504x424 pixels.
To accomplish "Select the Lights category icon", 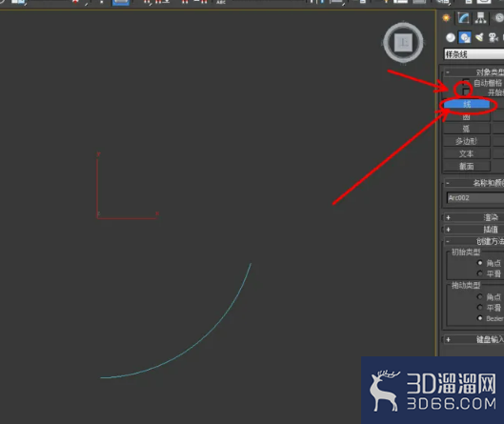I will coord(479,38).
